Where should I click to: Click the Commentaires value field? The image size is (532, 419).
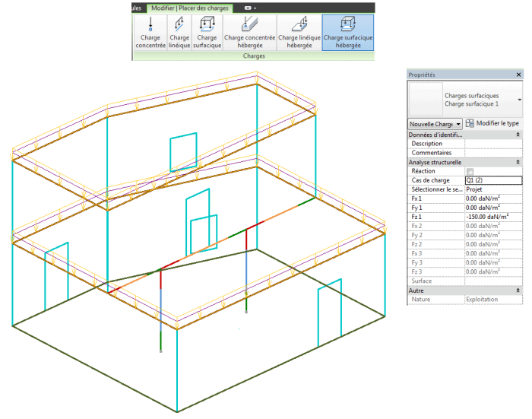492,153
